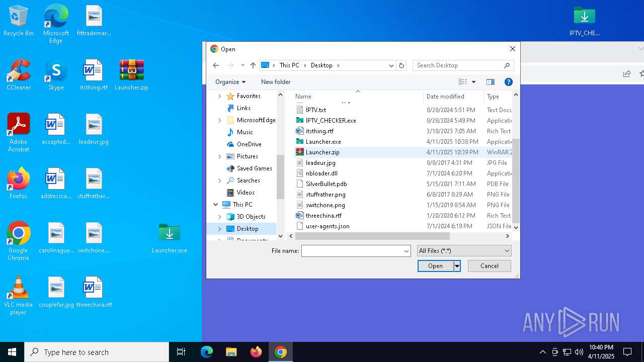Toggle the preview pane icon
Viewport: 644px width, 362px height.
tap(491, 82)
